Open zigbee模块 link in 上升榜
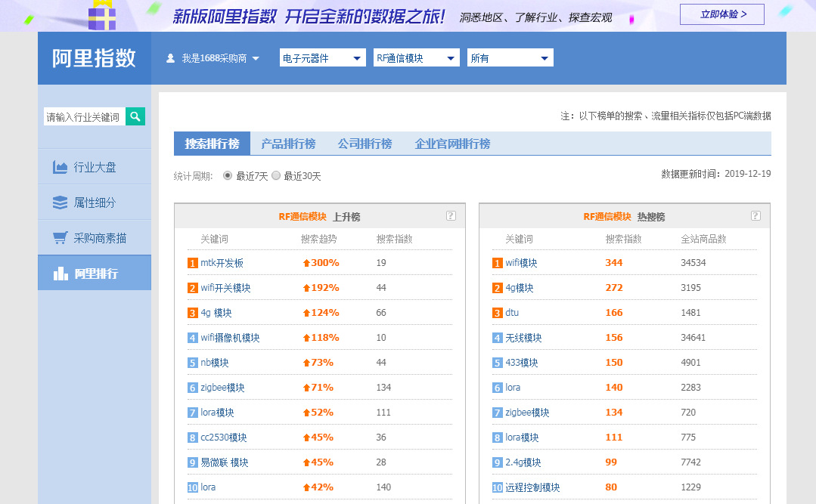Image resolution: width=816 pixels, height=504 pixels. [x=223, y=388]
